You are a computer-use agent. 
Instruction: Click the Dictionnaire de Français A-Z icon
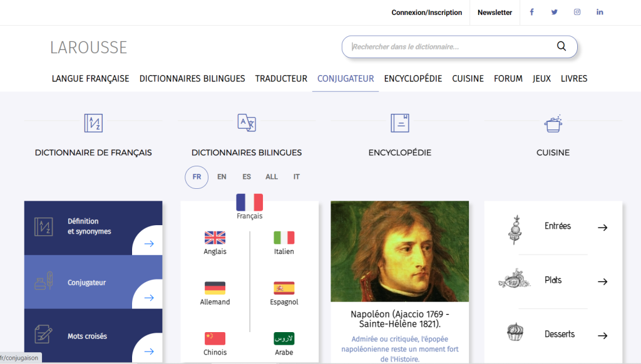pos(93,123)
